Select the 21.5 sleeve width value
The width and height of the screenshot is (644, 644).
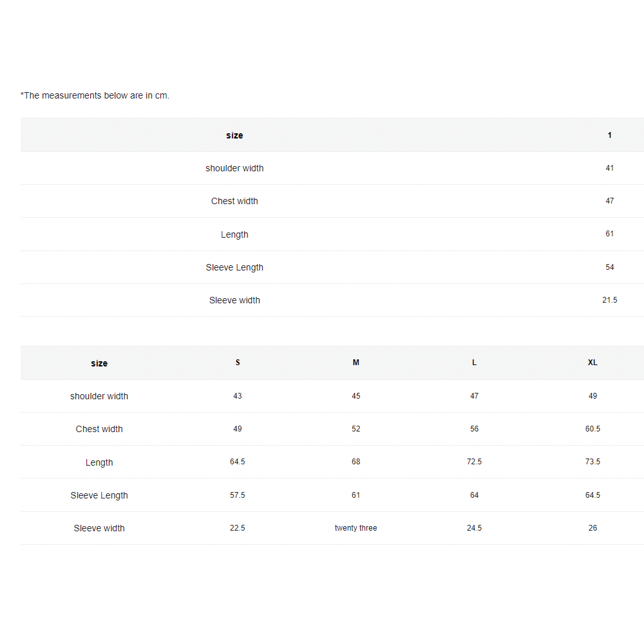609,300
